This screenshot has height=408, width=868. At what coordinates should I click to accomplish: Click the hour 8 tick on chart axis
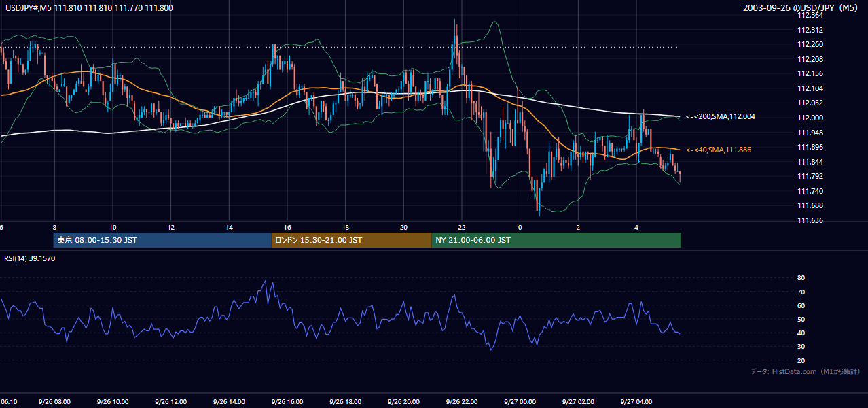point(54,227)
